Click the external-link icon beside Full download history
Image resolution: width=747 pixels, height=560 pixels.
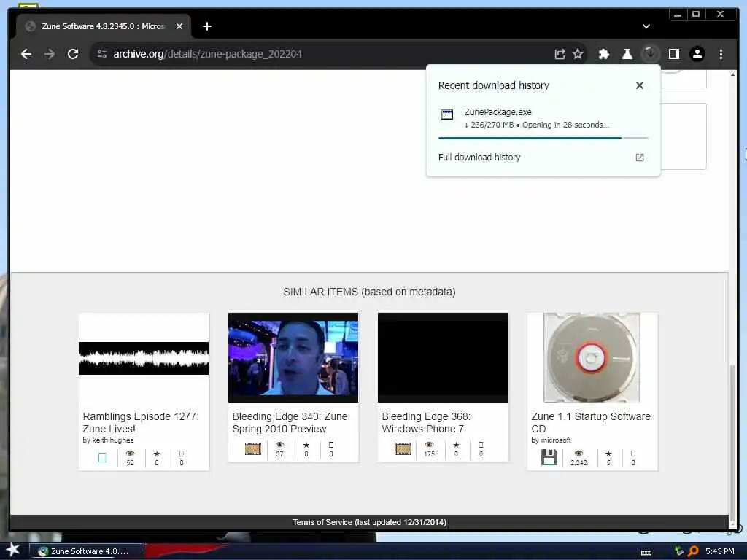point(639,157)
